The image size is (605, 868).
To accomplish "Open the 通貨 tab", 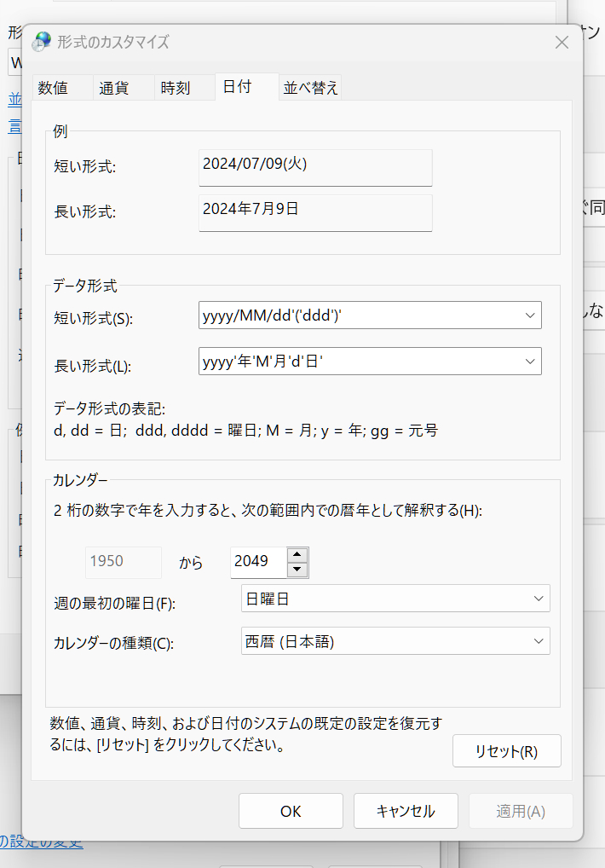I will tap(113, 88).
